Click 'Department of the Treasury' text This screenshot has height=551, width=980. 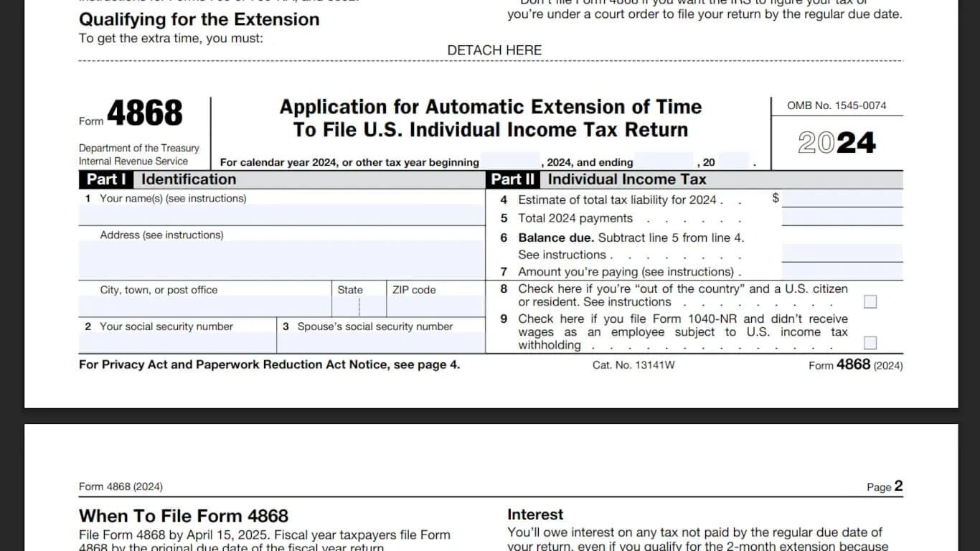point(139,148)
